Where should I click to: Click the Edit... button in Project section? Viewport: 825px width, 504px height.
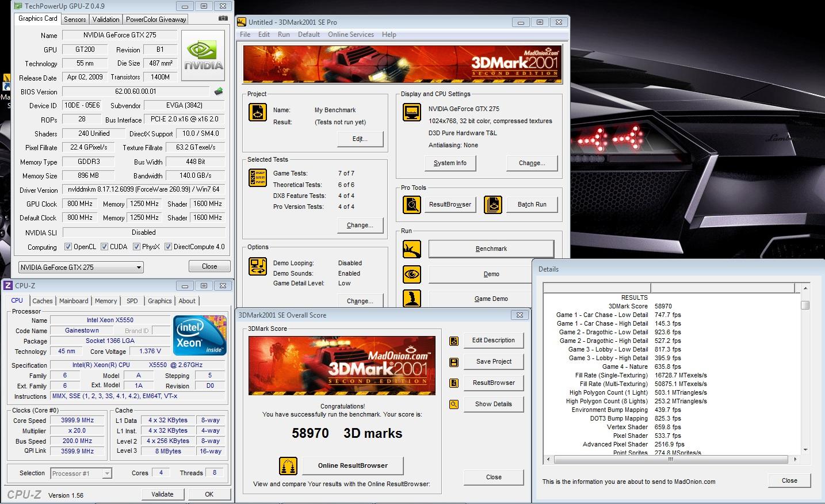click(360, 139)
